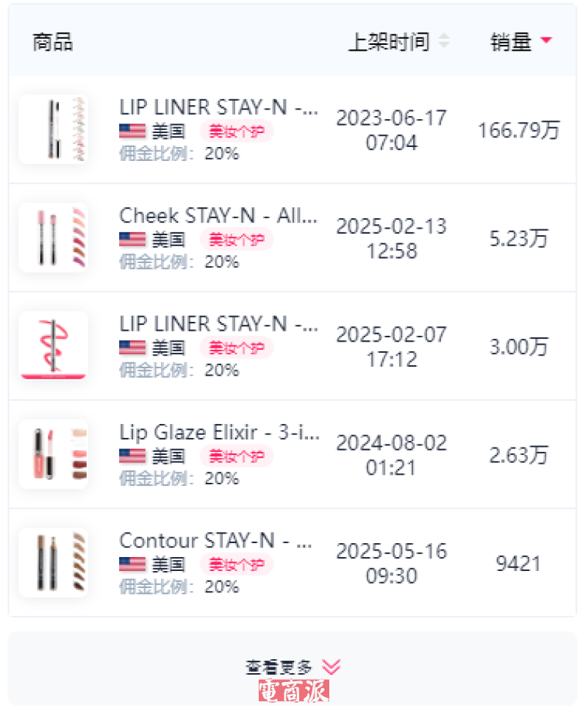The width and height of the screenshot is (588, 718).
Task: Open Lip Glaze Elixir - 3-i... title link
Action: (218, 432)
